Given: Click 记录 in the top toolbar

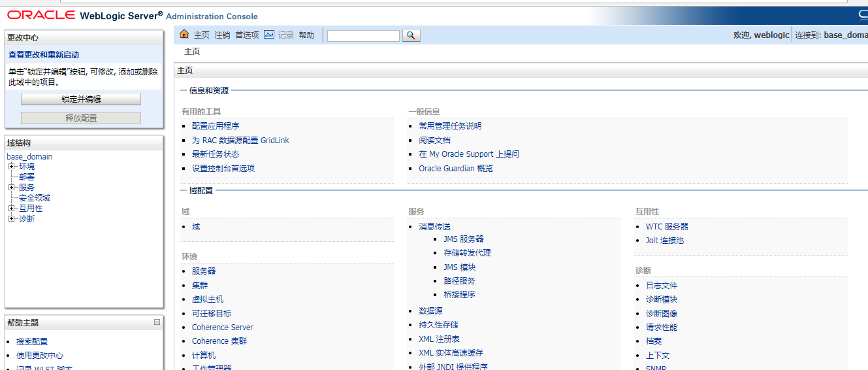Looking at the screenshot, I should click(286, 35).
